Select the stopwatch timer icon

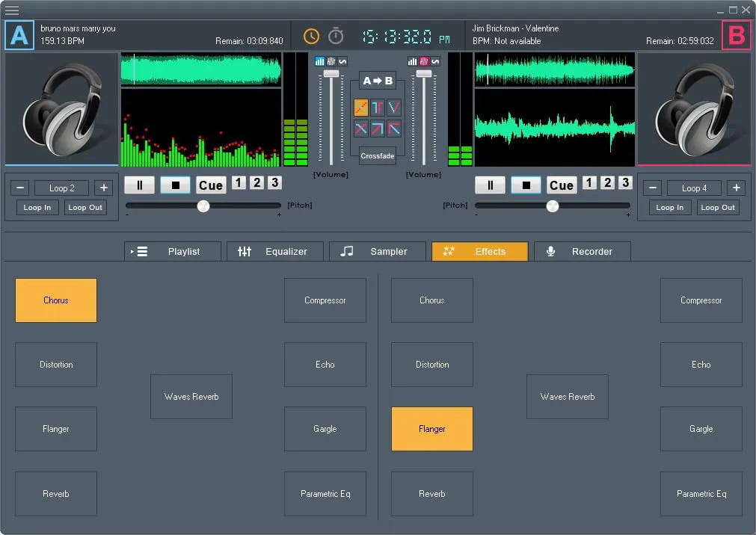(335, 35)
